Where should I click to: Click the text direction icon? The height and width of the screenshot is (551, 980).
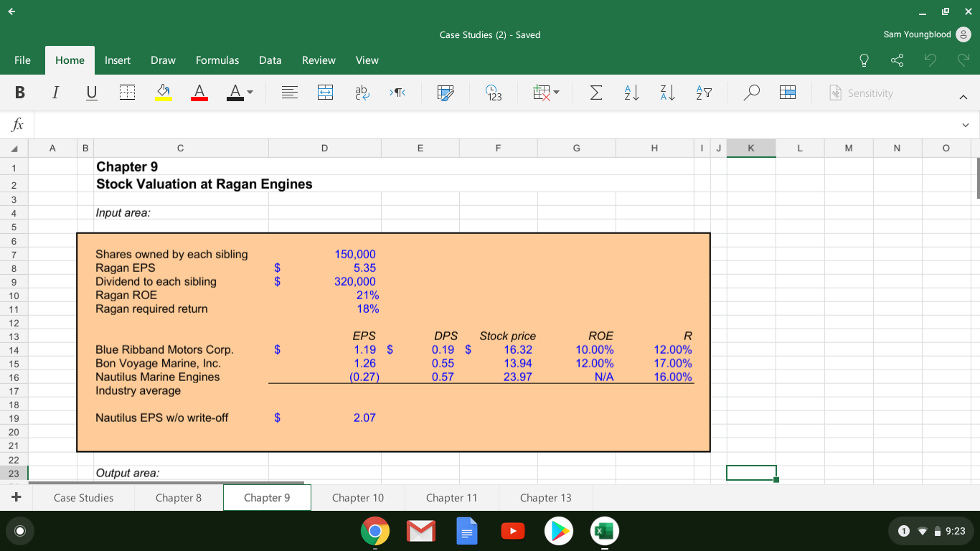click(x=397, y=93)
